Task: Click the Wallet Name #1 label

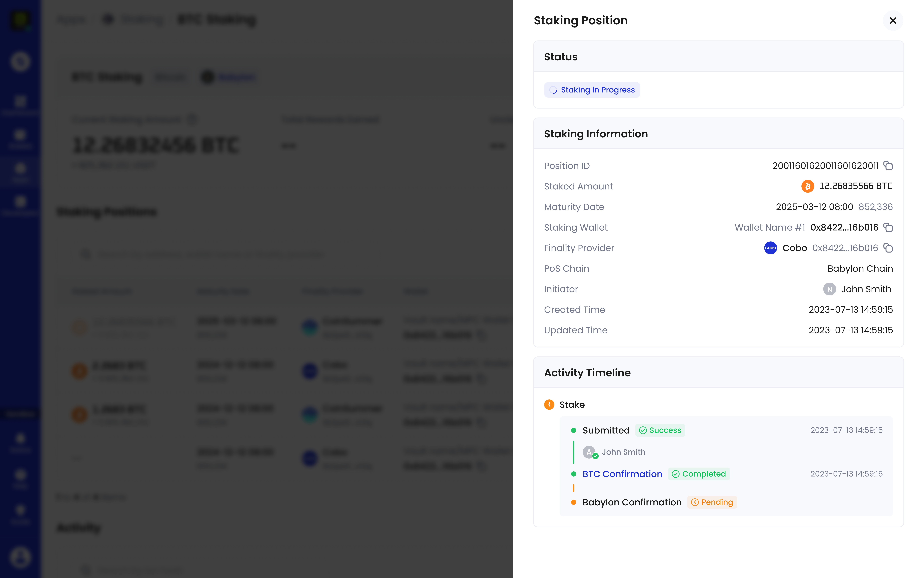Action: tap(770, 227)
